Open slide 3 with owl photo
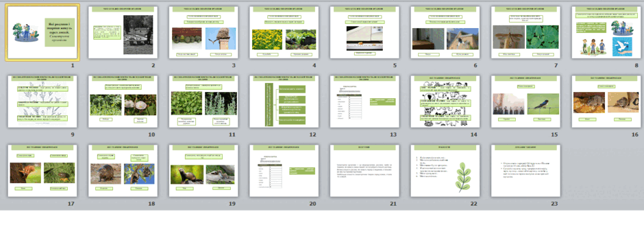 pos(203,32)
